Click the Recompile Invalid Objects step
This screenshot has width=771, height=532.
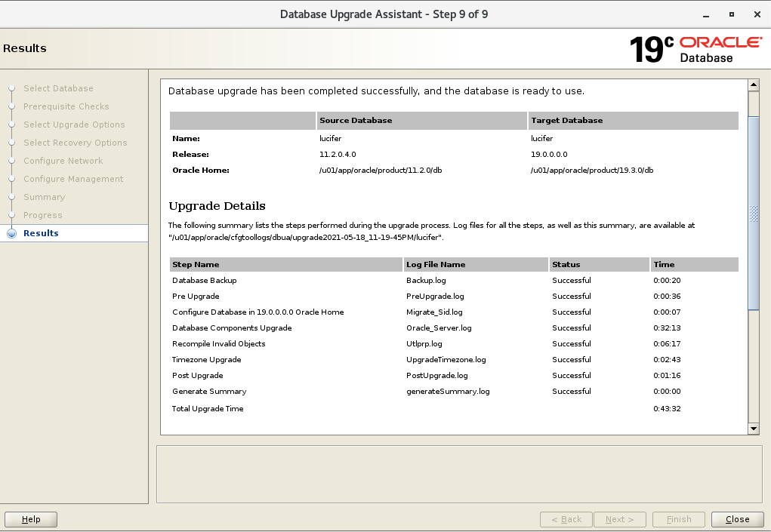click(x=219, y=344)
